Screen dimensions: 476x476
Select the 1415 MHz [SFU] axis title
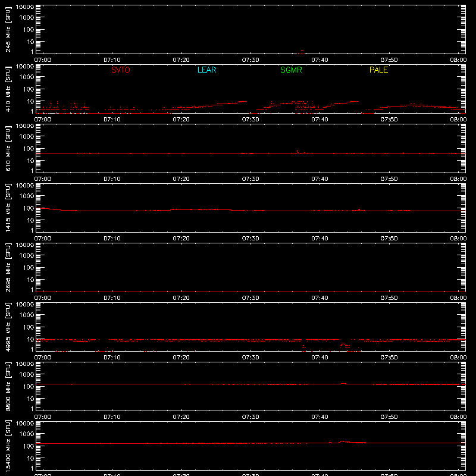(8, 208)
